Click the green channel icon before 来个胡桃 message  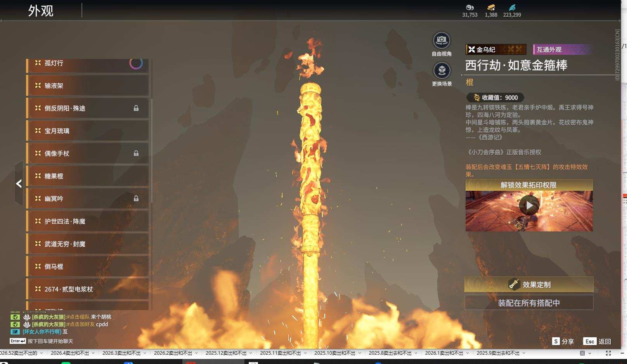click(x=15, y=317)
